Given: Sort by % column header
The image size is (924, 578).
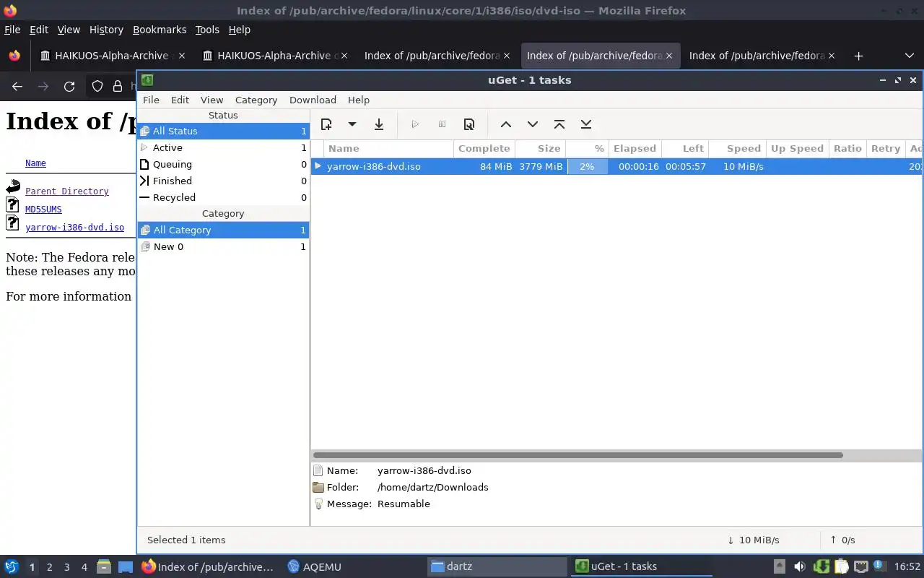Looking at the screenshot, I should pyautogui.click(x=587, y=148).
